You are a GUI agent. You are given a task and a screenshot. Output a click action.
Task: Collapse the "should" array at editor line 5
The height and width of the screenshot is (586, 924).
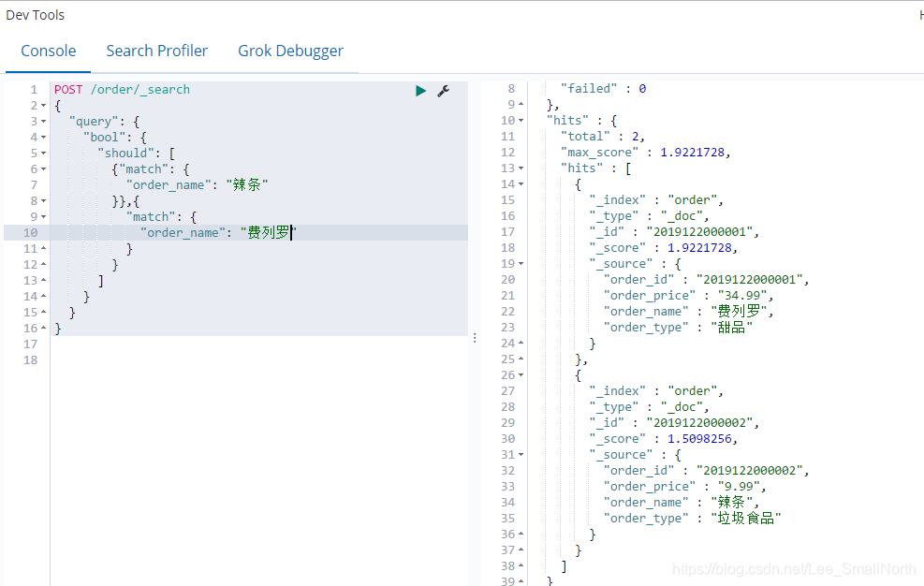(x=44, y=154)
